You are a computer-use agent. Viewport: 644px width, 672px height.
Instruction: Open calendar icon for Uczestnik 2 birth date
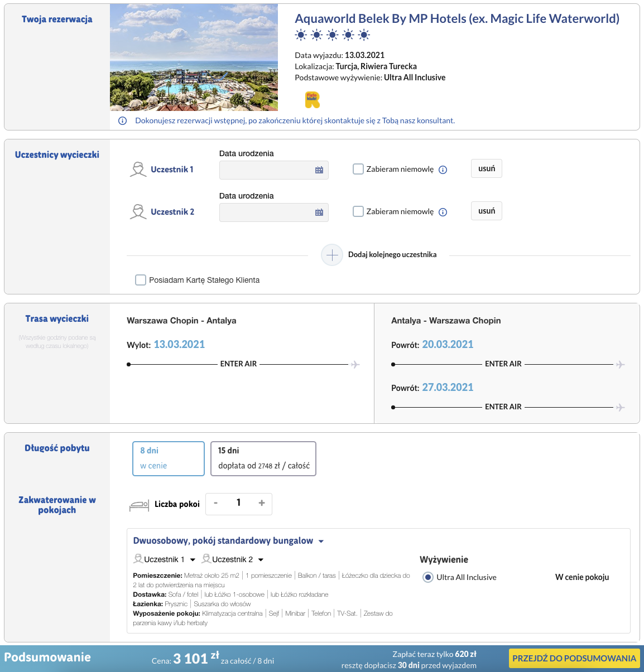click(319, 212)
